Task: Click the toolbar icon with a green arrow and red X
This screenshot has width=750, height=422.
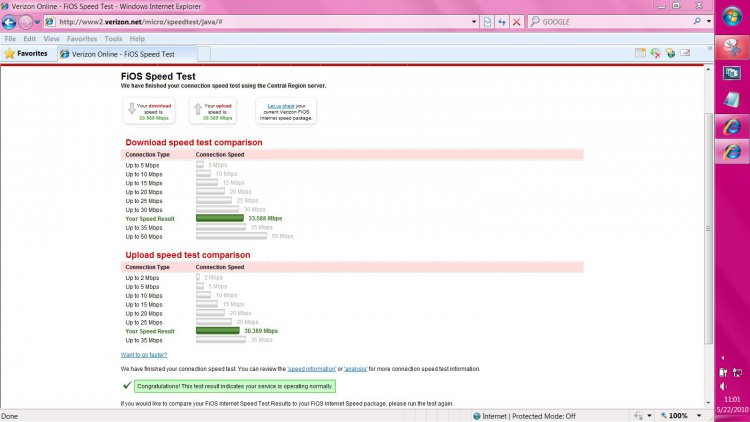Action: pos(655,53)
